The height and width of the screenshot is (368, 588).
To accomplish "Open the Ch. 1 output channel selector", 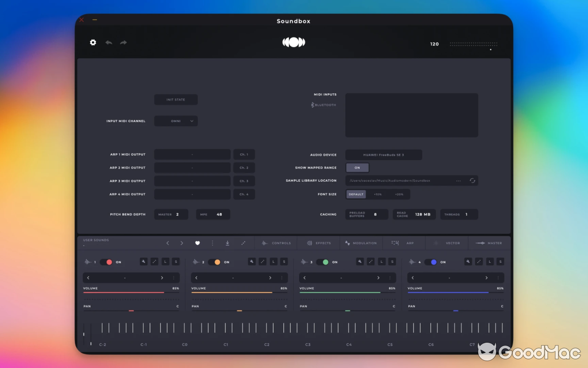I will coord(244,154).
